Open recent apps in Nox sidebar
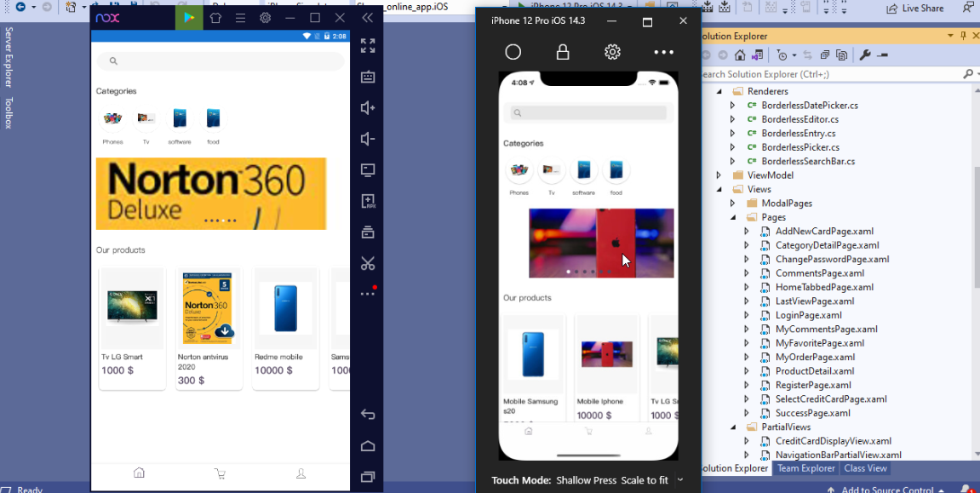This screenshot has width=980, height=493. 368,477
